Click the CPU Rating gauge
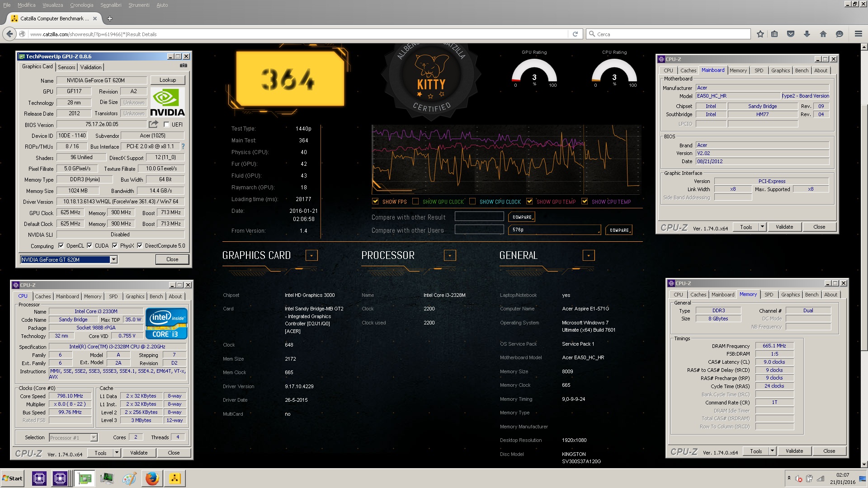868x488 pixels. (x=614, y=72)
